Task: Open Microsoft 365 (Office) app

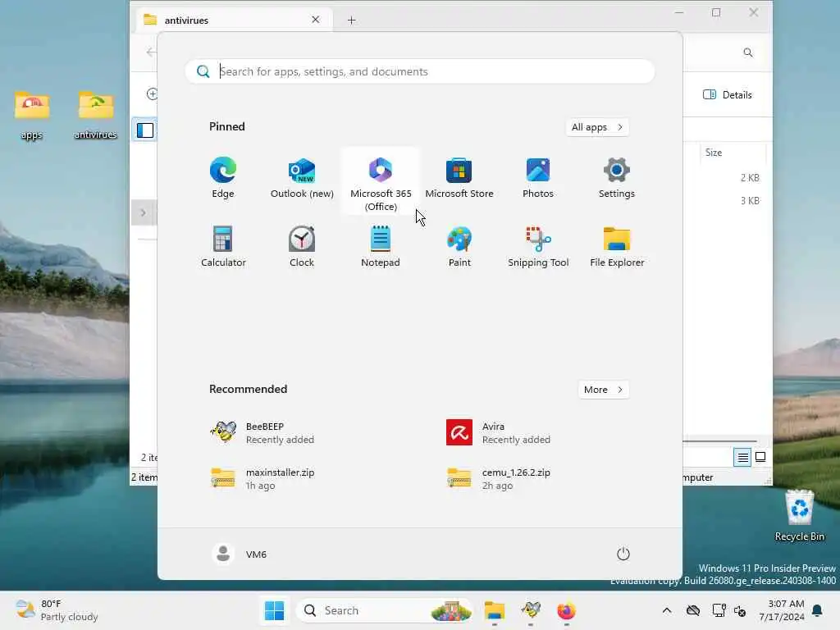Action: (381, 182)
